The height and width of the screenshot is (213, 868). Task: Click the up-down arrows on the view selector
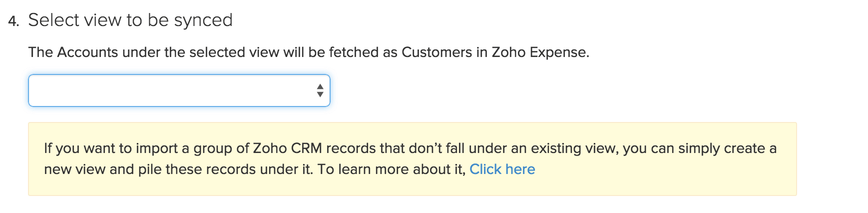[x=320, y=90]
